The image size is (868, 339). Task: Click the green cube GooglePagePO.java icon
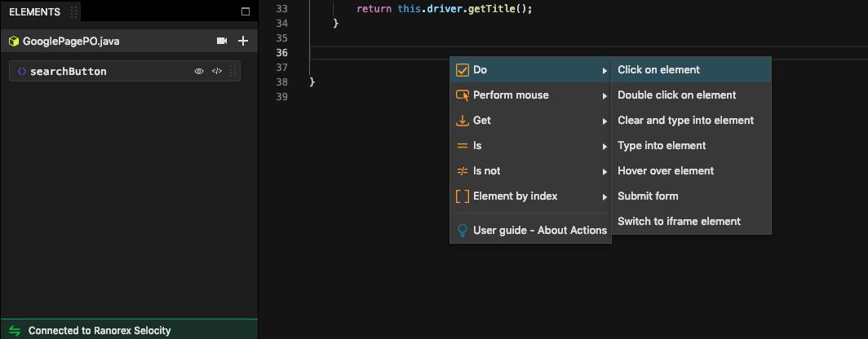pyautogui.click(x=14, y=41)
